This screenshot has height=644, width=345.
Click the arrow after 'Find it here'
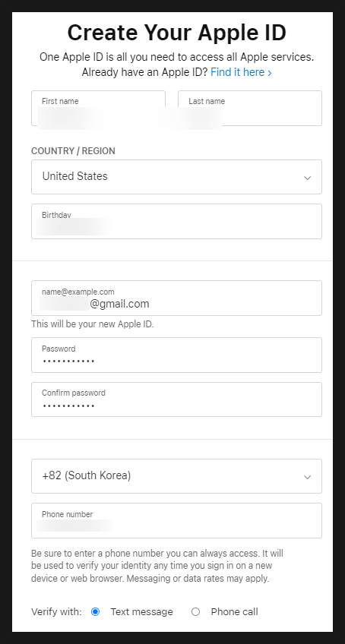coord(269,73)
